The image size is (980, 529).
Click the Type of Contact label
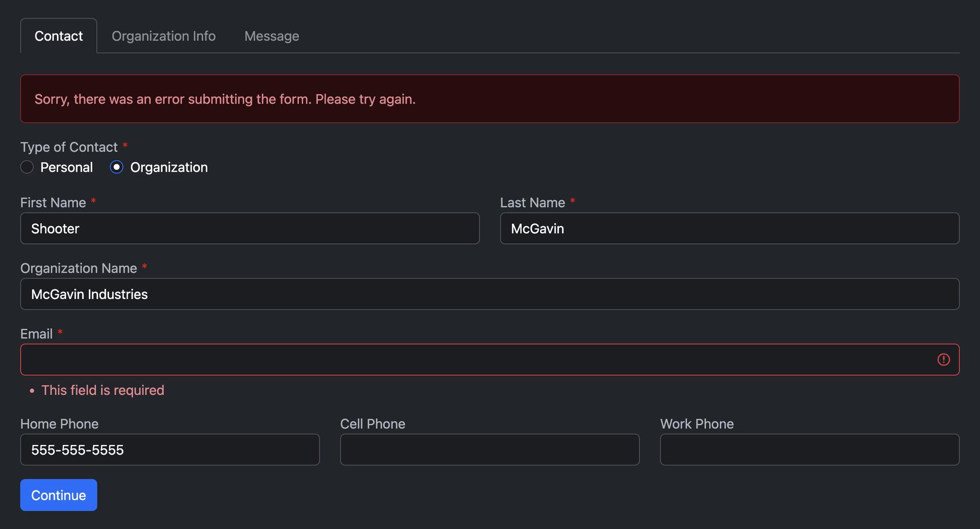pyautogui.click(x=69, y=147)
